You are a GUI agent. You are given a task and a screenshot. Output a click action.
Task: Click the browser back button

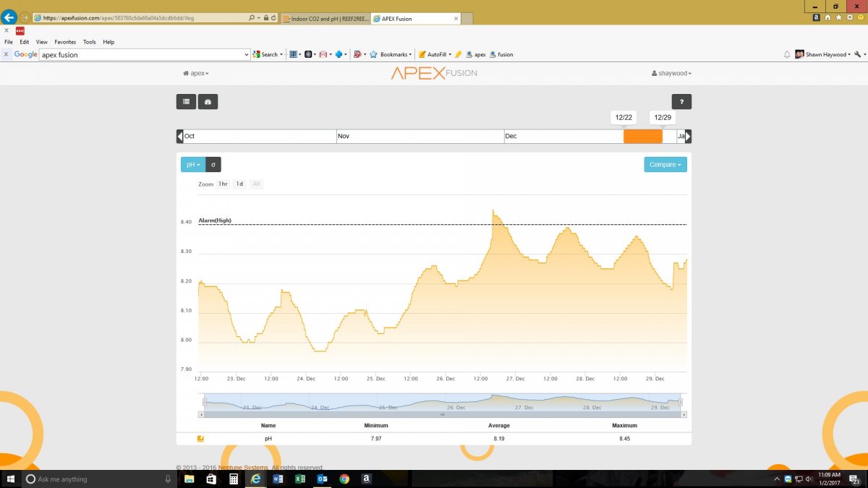click(9, 17)
